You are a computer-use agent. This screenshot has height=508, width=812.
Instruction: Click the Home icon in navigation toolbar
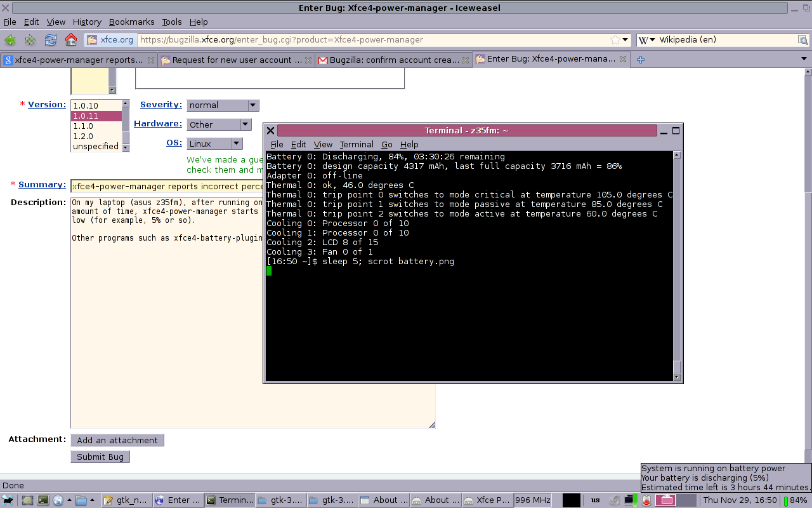(x=71, y=39)
